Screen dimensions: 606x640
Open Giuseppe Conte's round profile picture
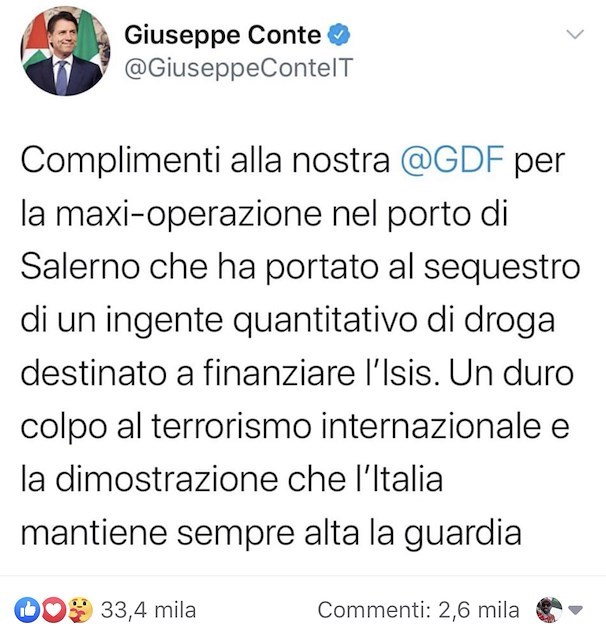(65, 51)
